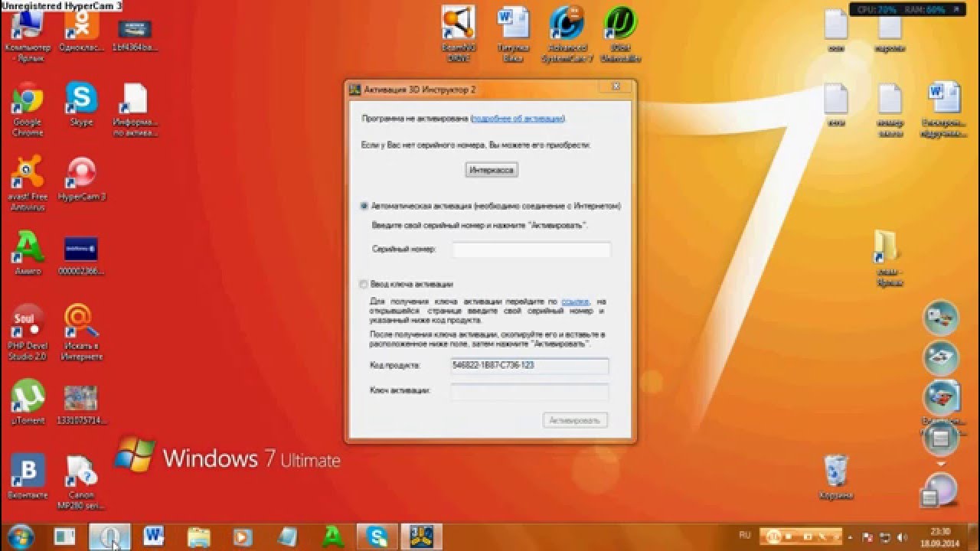Open the IObit Uninstaller shortcut

pyautogui.click(x=620, y=34)
